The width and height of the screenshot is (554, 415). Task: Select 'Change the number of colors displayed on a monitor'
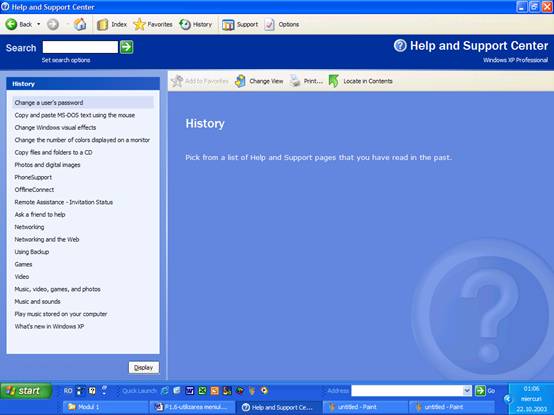82,140
